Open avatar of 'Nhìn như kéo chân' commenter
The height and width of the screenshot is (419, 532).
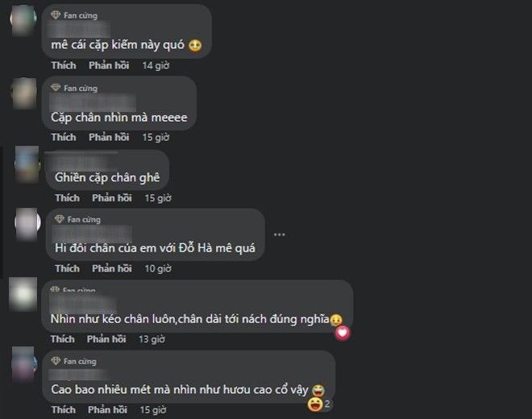pos(23,294)
